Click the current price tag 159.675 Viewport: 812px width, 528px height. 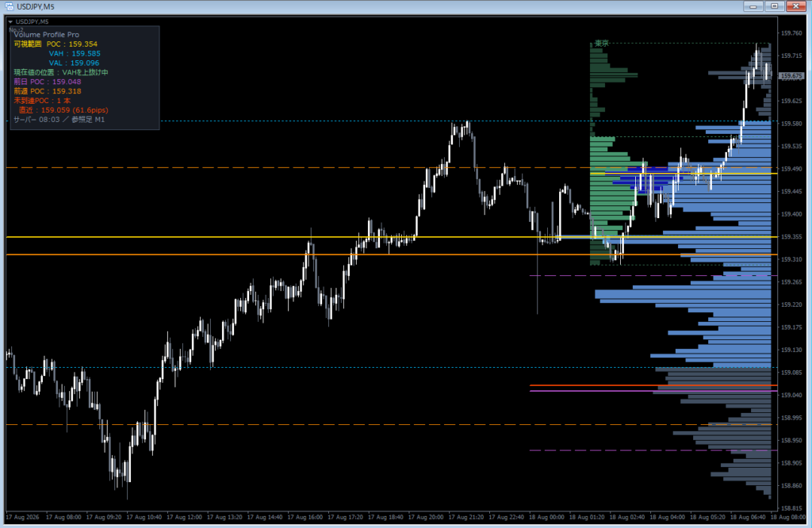[791, 76]
